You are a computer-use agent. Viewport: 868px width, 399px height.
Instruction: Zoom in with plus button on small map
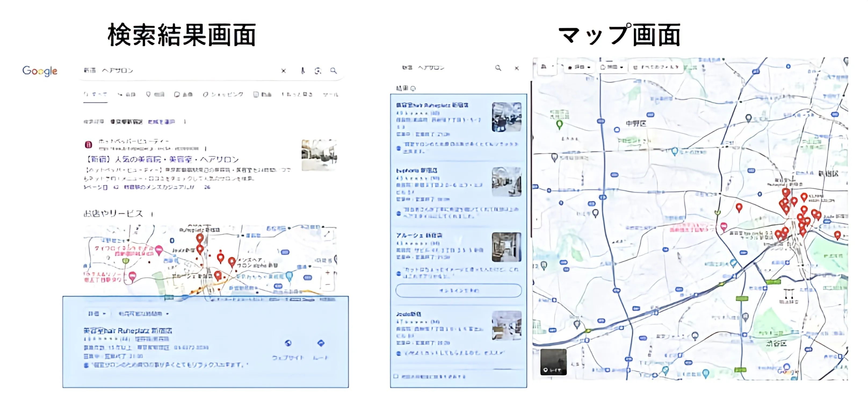click(x=328, y=273)
